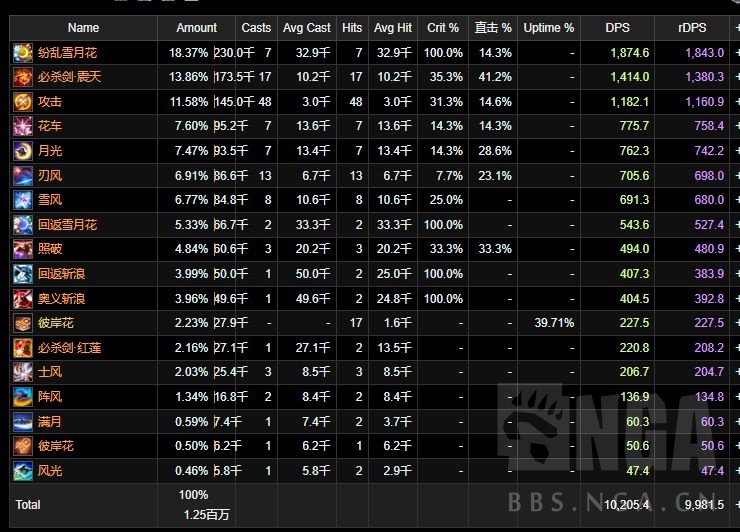Click the 刃风 ability icon
The height and width of the screenshot is (532, 740).
pyautogui.click(x=22, y=175)
